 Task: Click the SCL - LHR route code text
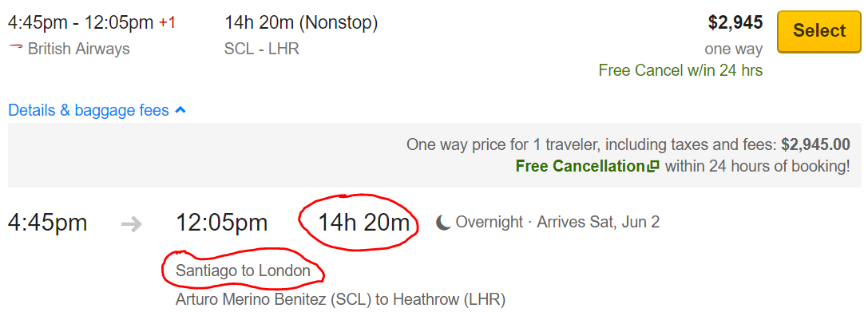pos(261,49)
